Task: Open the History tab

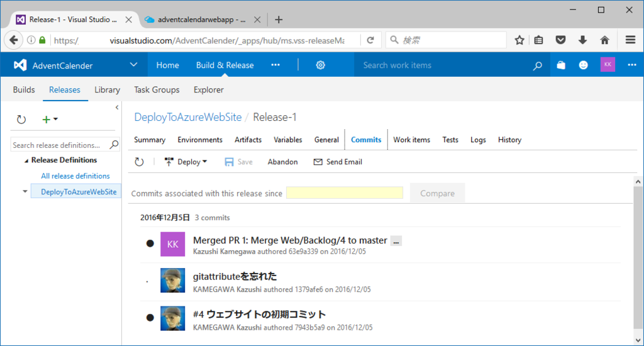Action: tap(509, 140)
